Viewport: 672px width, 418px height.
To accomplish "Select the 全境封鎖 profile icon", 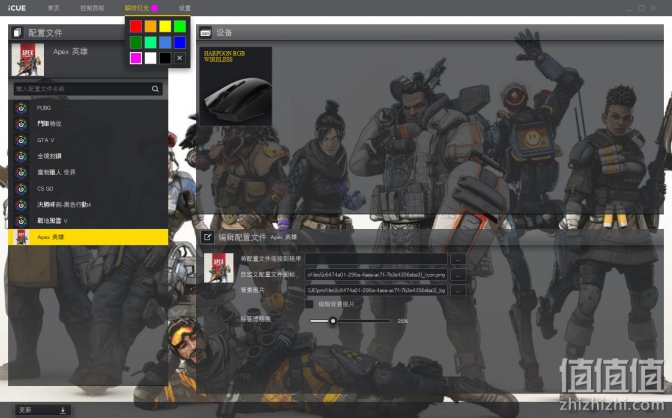I will pyautogui.click(x=21, y=156).
